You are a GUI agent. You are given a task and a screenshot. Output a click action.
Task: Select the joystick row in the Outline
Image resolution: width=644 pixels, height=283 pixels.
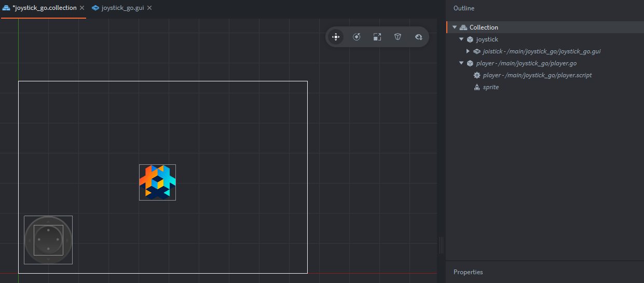(544, 39)
